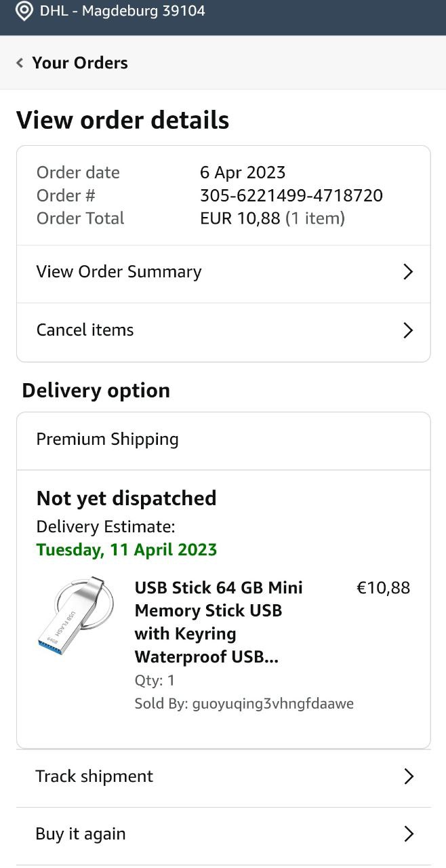
Task: Tap chevron arrow next to Cancel items
Action: point(408,330)
